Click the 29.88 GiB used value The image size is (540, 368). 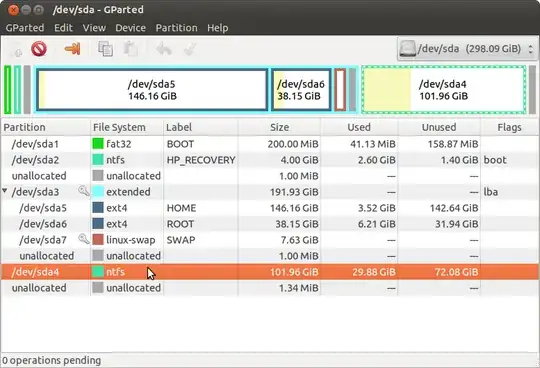[374, 272]
